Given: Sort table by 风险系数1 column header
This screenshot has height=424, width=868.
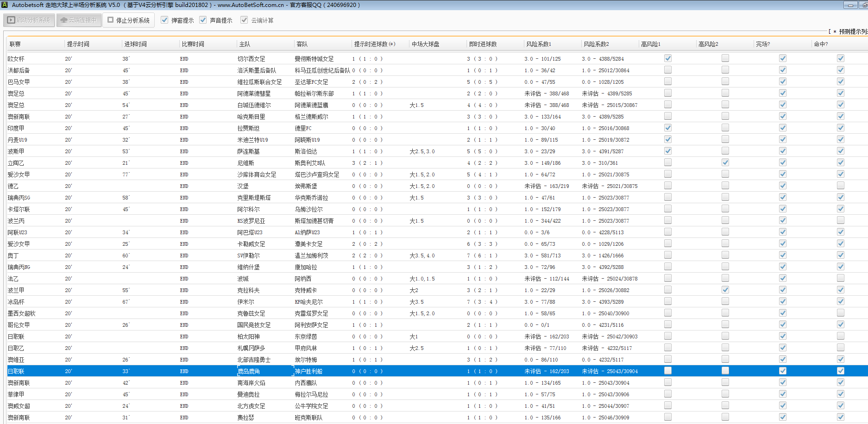Looking at the screenshot, I should pyautogui.click(x=539, y=44).
